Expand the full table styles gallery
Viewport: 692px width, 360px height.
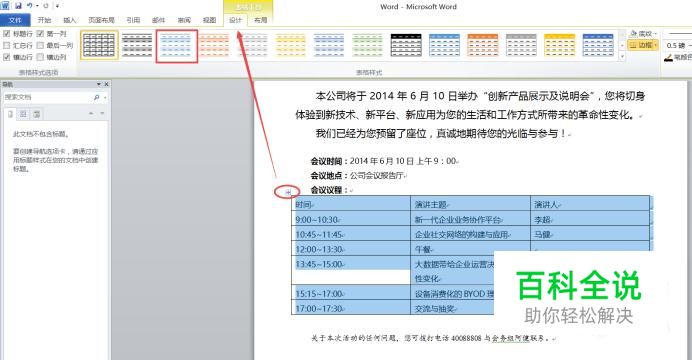click(622, 56)
